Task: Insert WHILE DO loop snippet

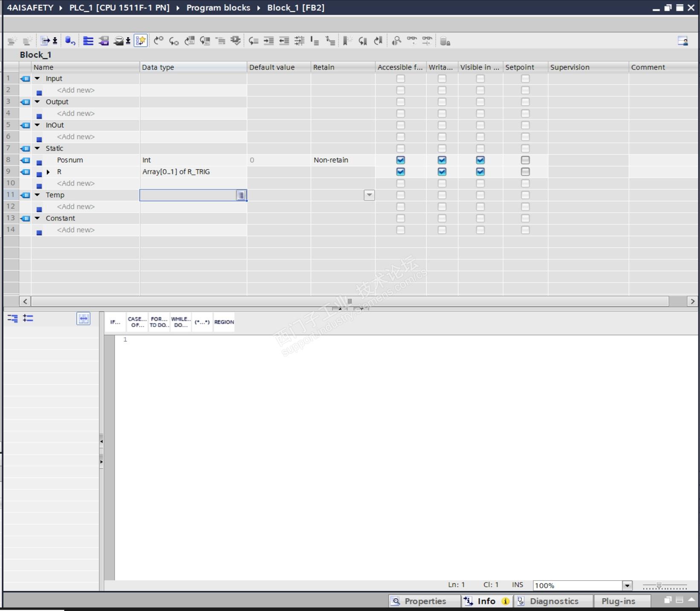Action: pyautogui.click(x=181, y=322)
